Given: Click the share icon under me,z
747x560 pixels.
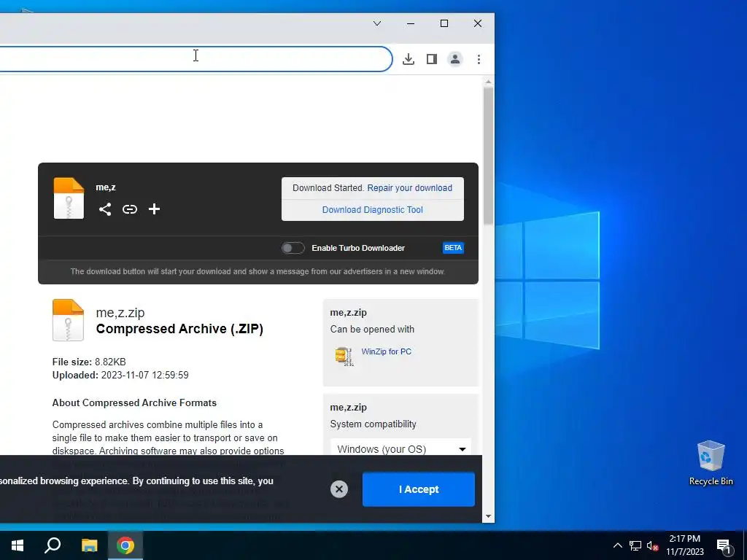Looking at the screenshot, I should 105,209.
